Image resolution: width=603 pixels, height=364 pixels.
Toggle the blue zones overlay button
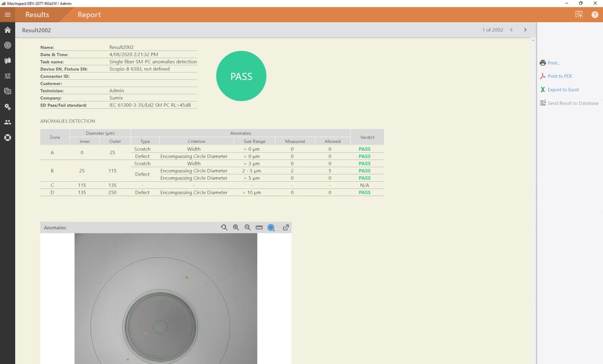click(x=271, y=228)
